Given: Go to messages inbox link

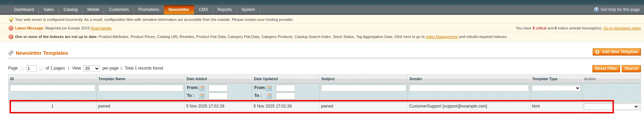Looking at the screenshot, I should [x=622, y=28].
